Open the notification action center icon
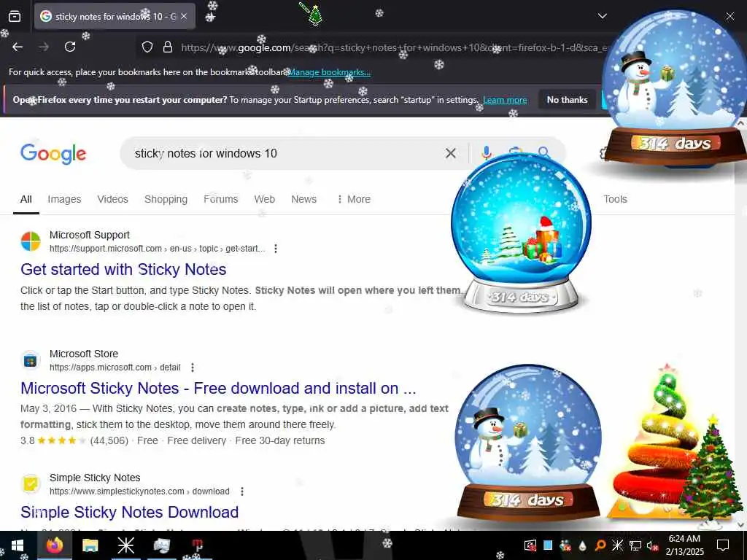The width and height of the screenshot is (747, 560). pyautogui.click(x=723, y=545)
